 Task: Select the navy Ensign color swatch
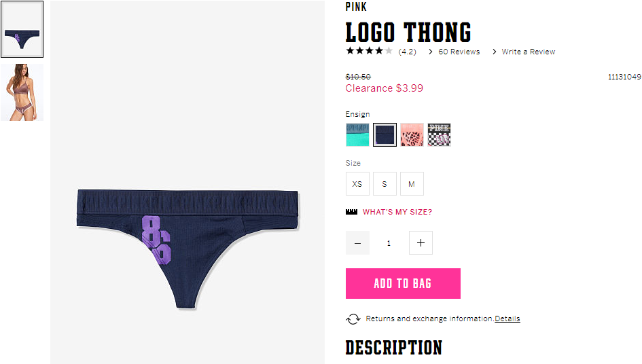(x=385, y=134)
